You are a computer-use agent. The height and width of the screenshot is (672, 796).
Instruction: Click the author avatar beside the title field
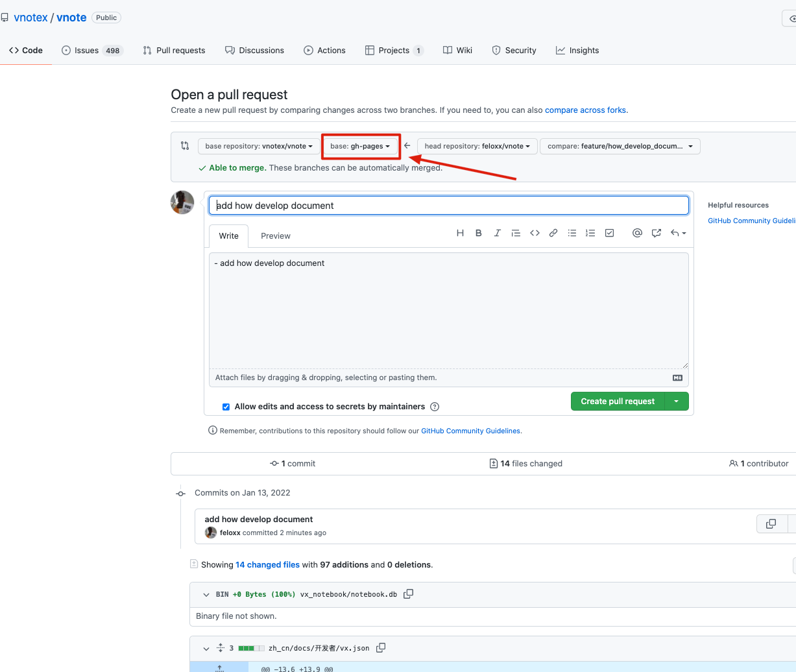tap(182, 202)
